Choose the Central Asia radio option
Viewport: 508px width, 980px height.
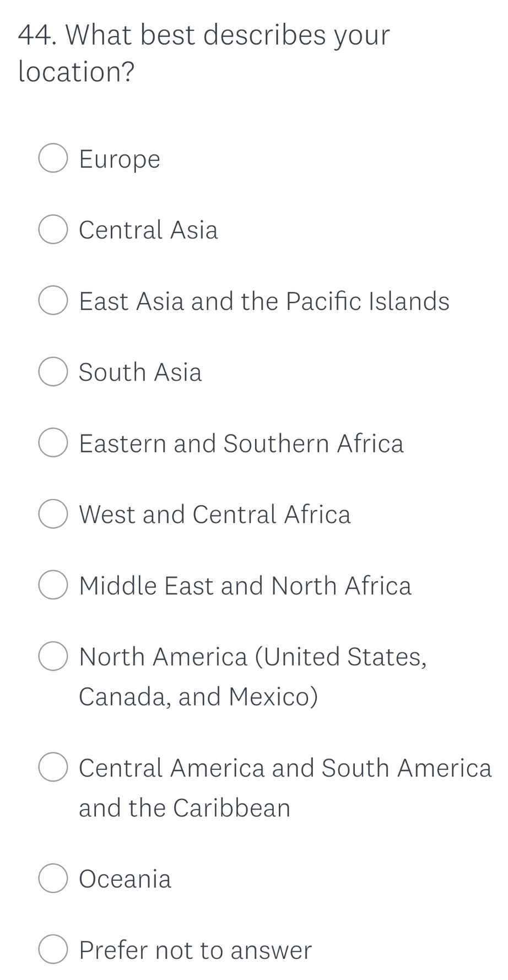click(x=53, y=229)
